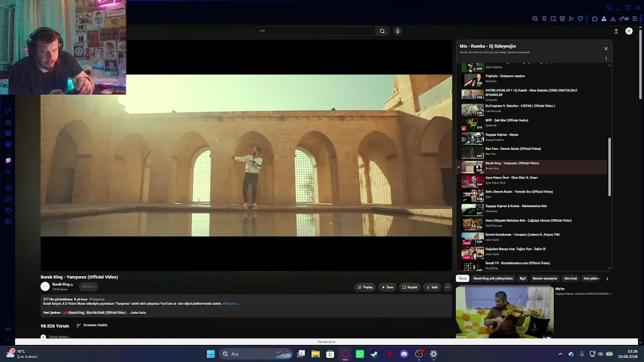Image resolution: width=644 pixels, height=362 pixels.
Task: Click the Sora button under the video
Action: coord(387,287)
